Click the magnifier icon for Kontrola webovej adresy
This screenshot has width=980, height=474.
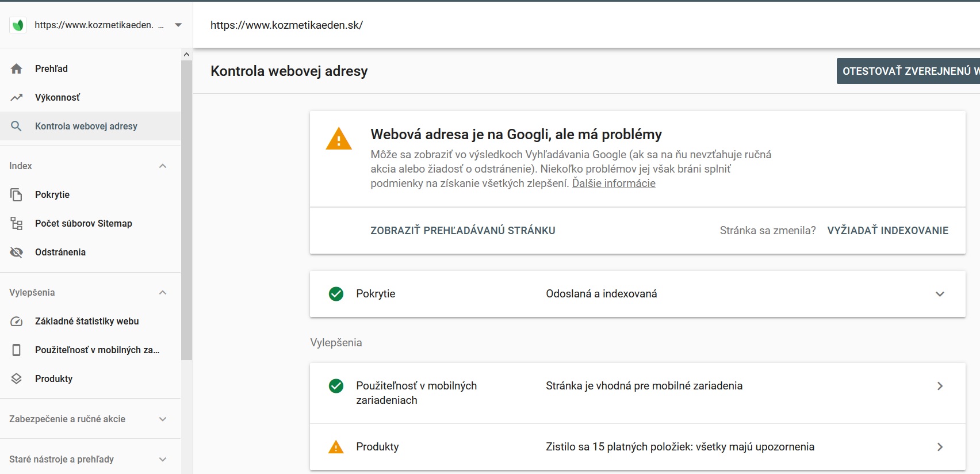[17, 126]
